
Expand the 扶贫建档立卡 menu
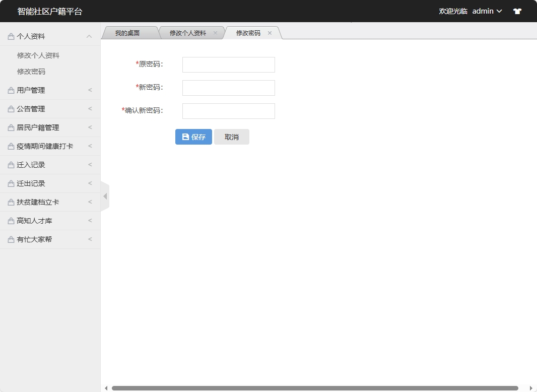click(x=90, y=202)
